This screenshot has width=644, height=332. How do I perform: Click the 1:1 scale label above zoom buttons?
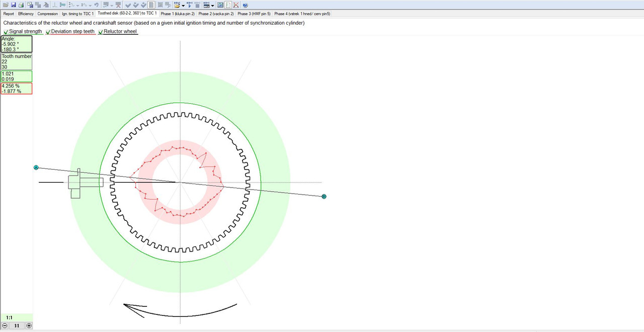10,317
